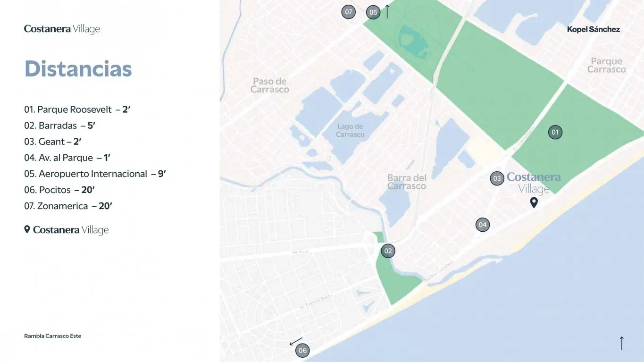The image size is (644, 362).
Task: Click map marker 07 at map top
Action: tap(348, 12)
